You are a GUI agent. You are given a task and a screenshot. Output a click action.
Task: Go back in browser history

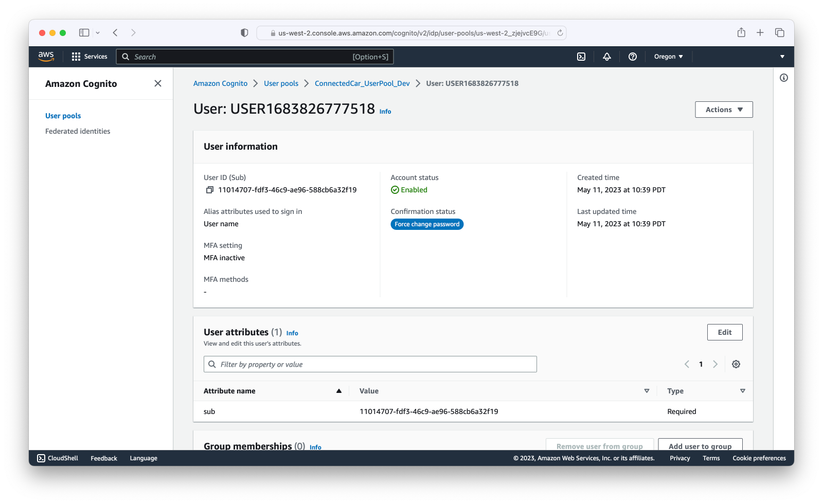115,32
